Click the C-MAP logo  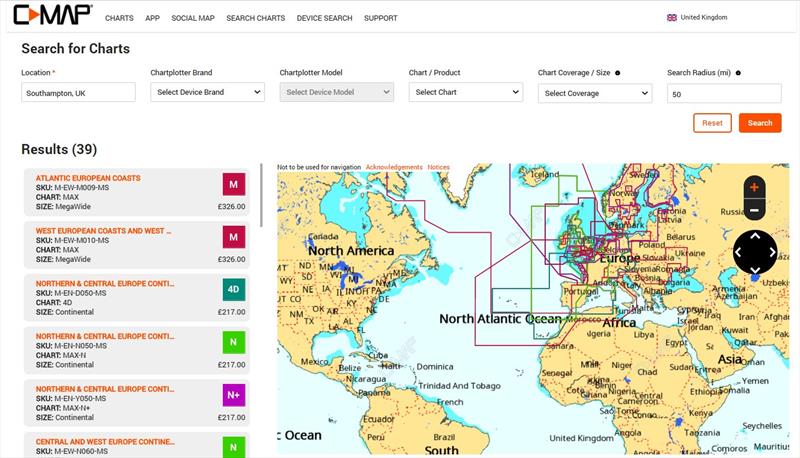53,14
